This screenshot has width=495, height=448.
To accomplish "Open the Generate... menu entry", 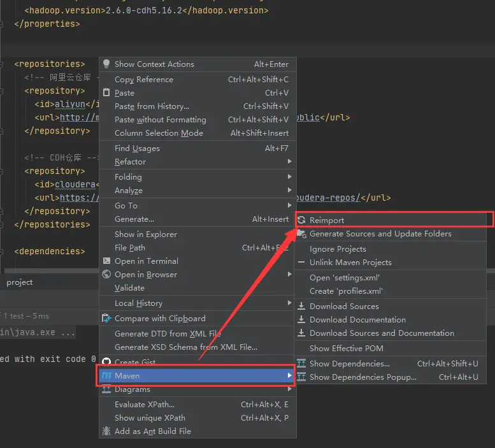I will (x=197, y=219).
